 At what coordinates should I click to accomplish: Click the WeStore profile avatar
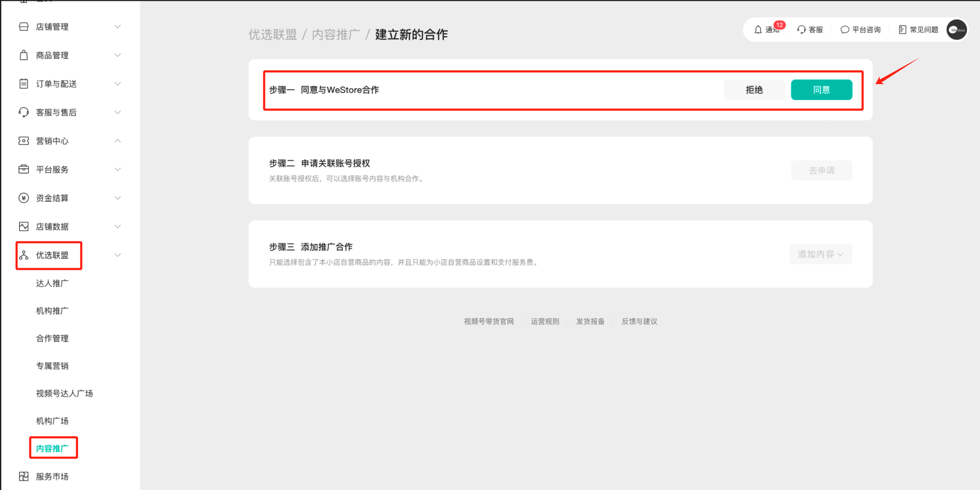point(957,30)
